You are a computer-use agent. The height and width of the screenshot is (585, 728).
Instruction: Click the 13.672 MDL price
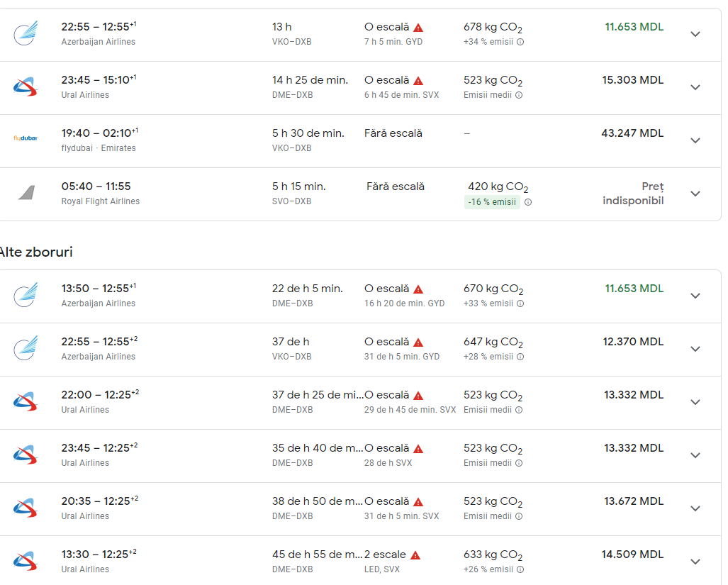pos(634,501)
